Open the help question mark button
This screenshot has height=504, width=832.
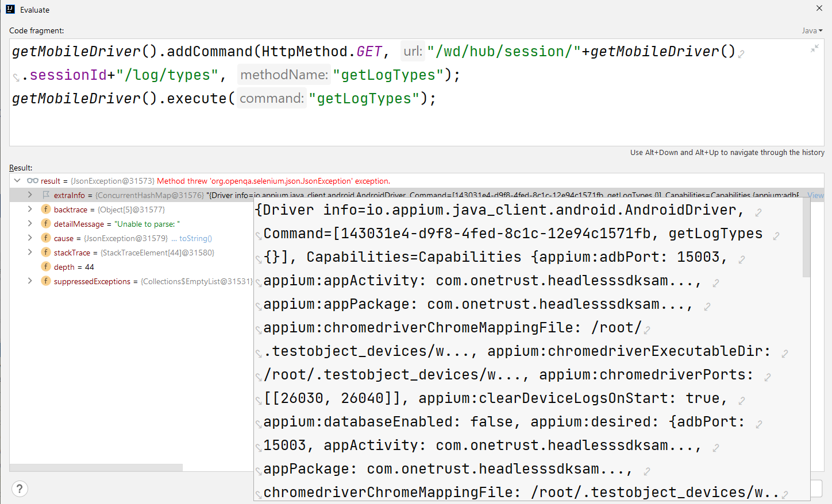(20, 489)
